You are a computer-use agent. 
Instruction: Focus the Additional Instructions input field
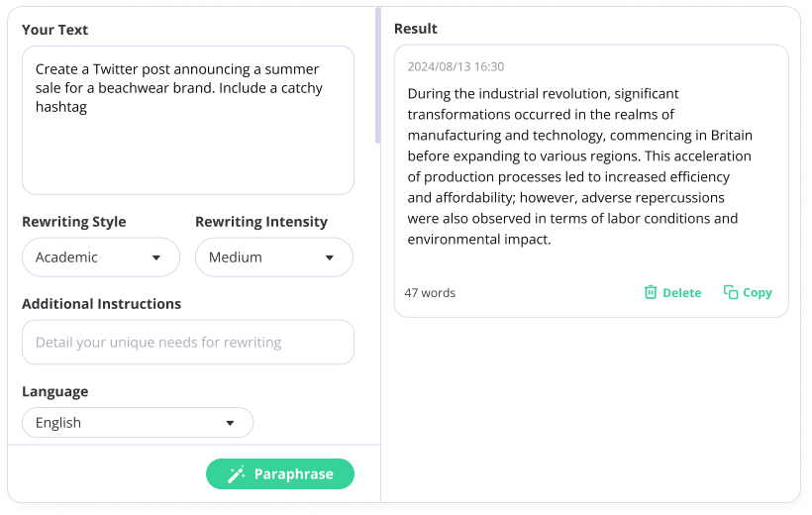tap(188, 342)
